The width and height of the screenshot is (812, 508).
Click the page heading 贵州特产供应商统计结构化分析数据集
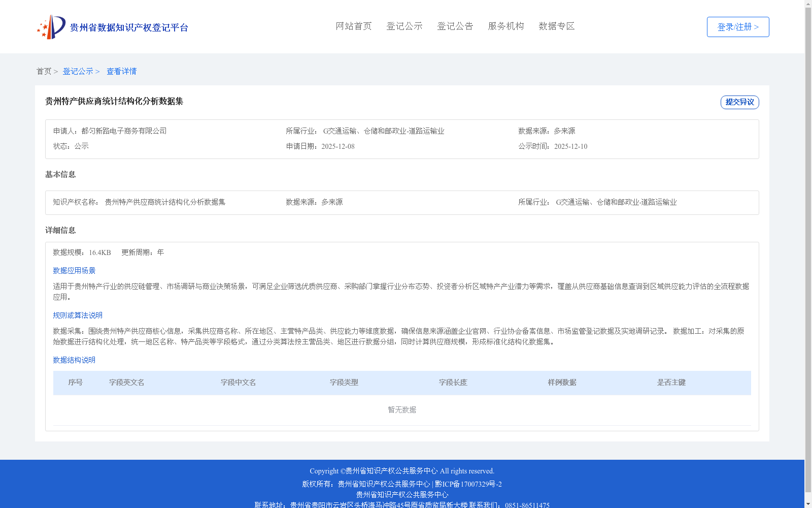coord(114,102)
